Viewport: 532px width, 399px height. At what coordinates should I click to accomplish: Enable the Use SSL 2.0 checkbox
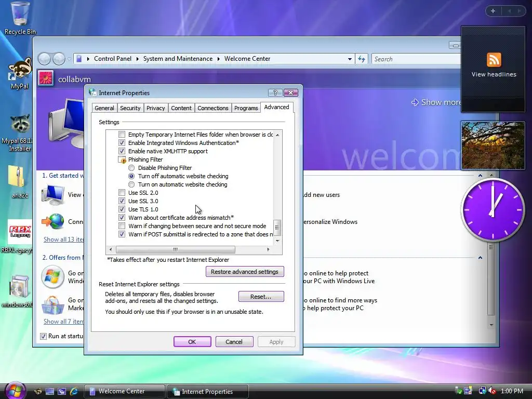(122, 193)
